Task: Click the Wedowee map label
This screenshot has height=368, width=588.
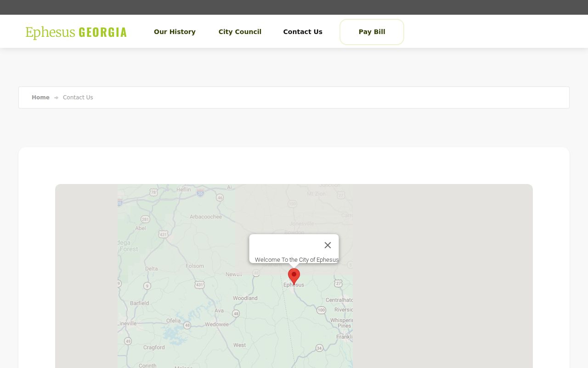Action: pyautogui.click(x=217, y=324)
